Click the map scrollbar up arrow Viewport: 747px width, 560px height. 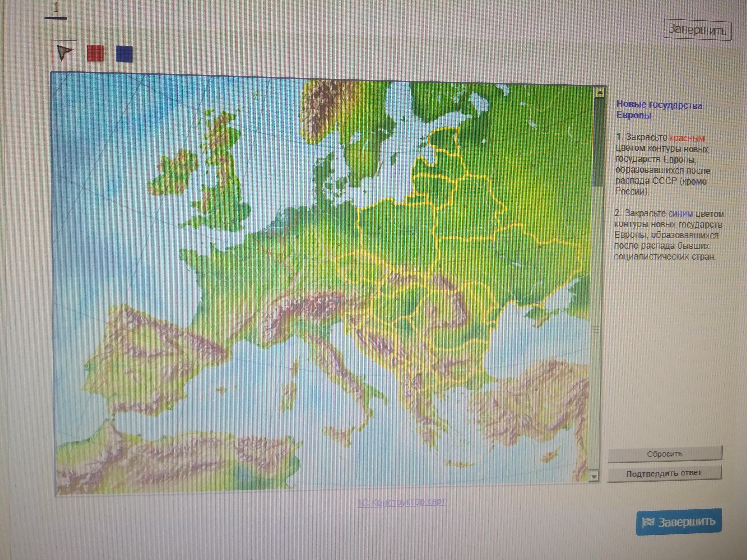click(600, 92)
